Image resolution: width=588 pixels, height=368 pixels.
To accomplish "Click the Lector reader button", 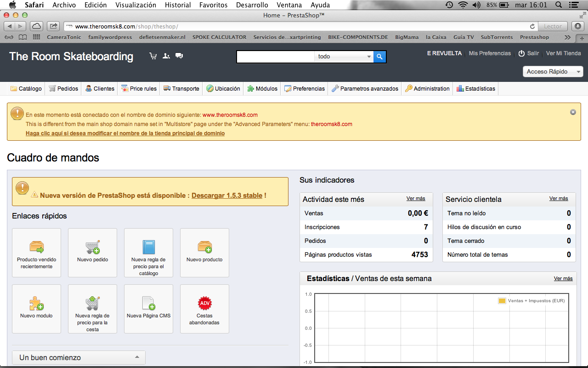I will [x=553, y=26].
